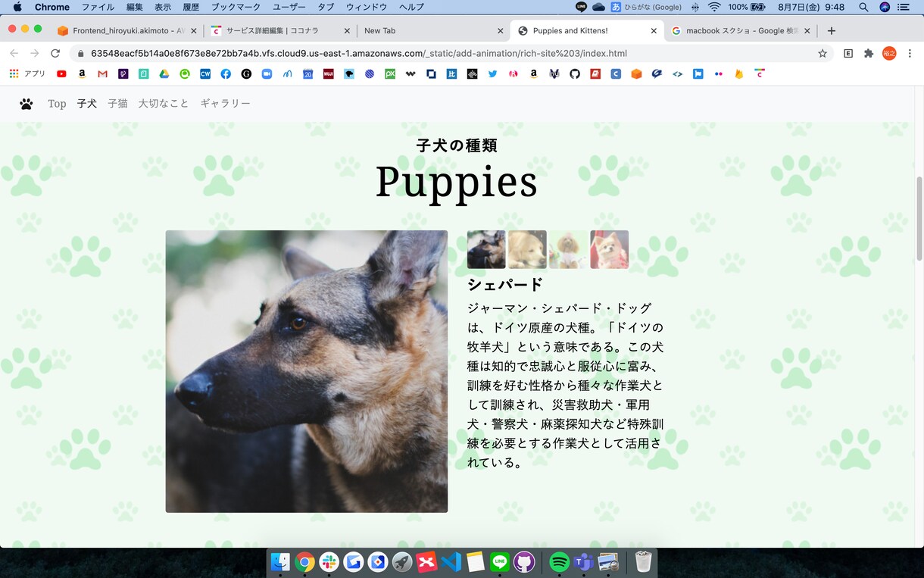Open the ブックマーク menu
This screenshot has height=578, width=924.
(236, 7)
